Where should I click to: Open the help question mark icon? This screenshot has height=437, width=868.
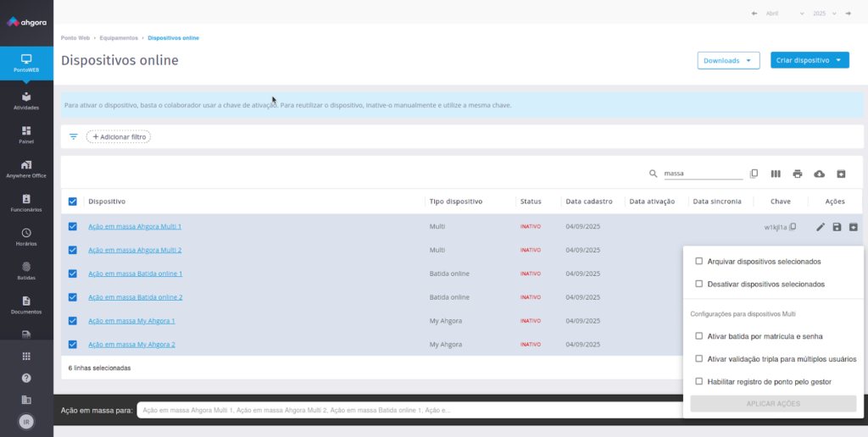[x=26, y=378]
